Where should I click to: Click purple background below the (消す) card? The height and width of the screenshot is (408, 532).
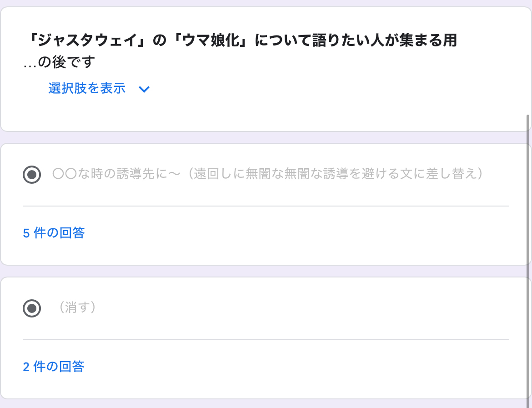(264, 404)
